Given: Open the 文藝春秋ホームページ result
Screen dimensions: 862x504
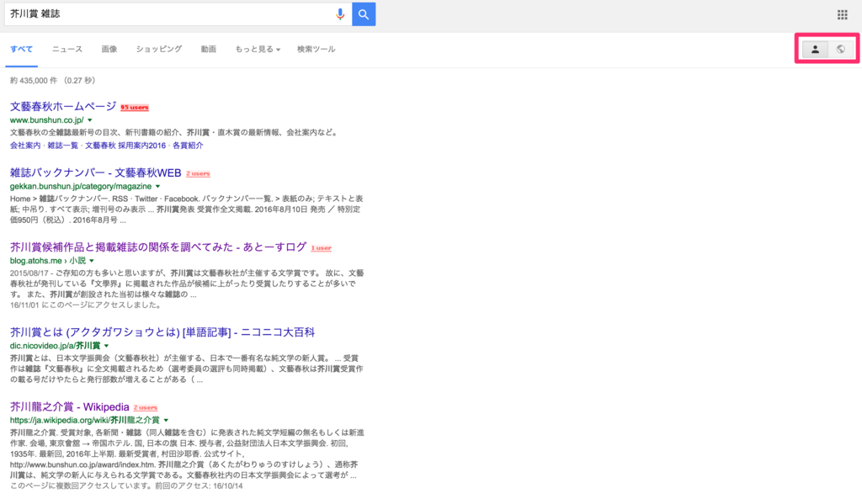Looking at the screenshot, I should [63, 106].
